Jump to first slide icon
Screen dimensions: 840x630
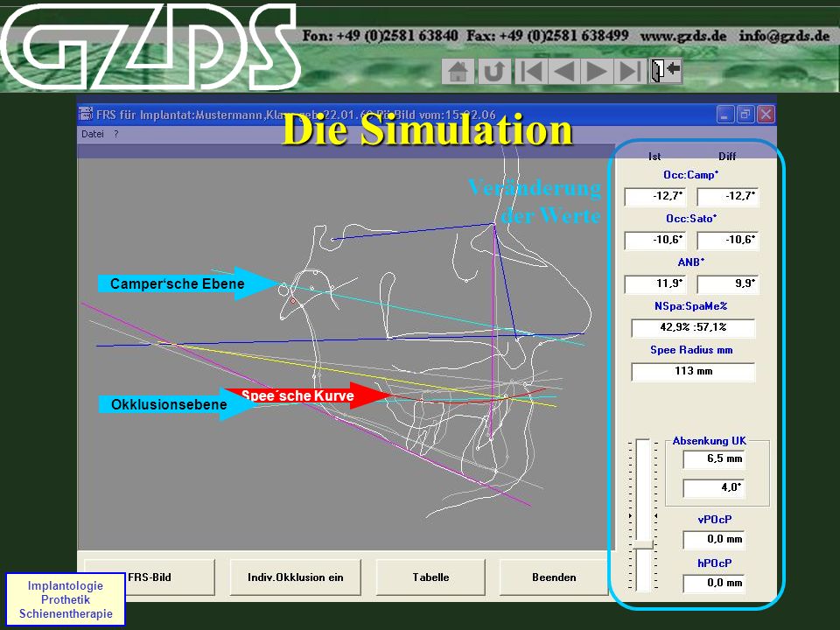click(x=530, y=71)
